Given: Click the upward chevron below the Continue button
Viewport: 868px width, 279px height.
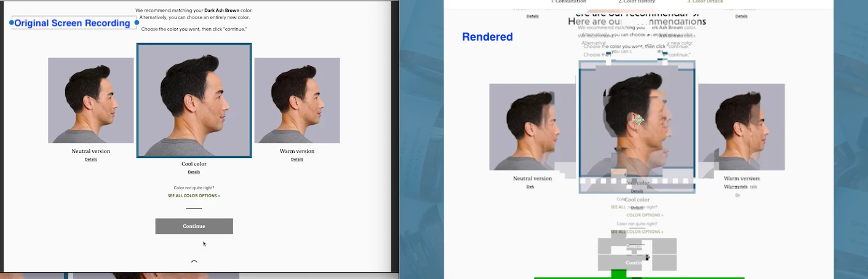Looking at the screenshot, I should coord(194,261).
